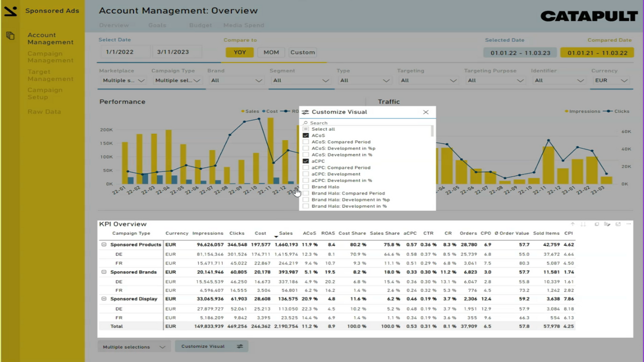644x362 pixels.
Task: Close the Customize Visual dialog
Action: coord(426,112)
